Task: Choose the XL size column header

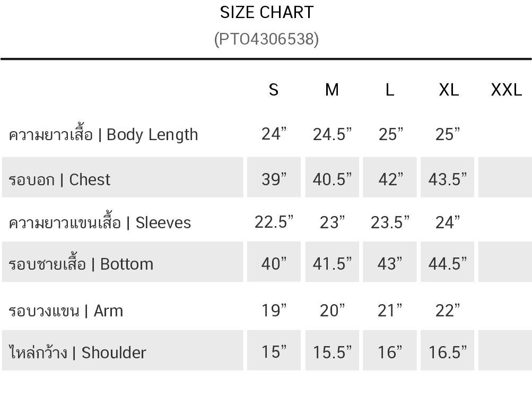Action: click(x=448, y=90)
